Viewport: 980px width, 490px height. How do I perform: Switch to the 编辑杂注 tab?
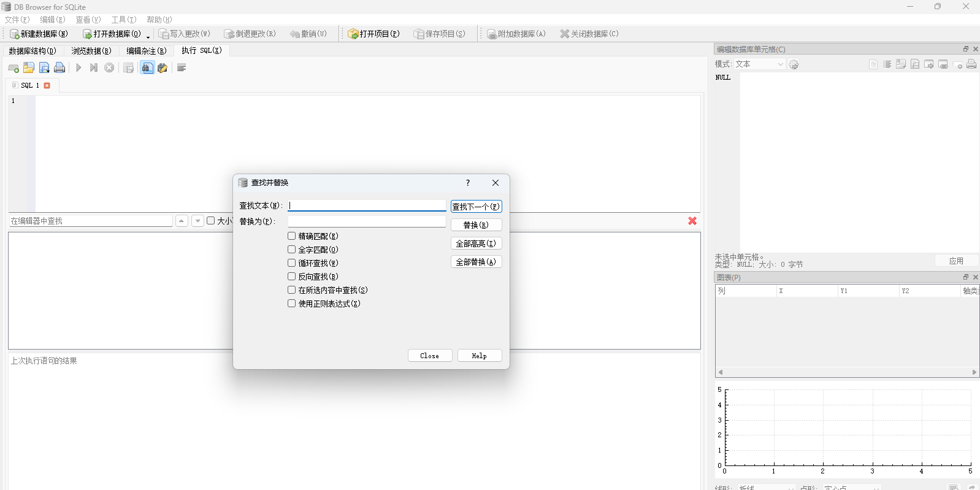click(147, 51)
